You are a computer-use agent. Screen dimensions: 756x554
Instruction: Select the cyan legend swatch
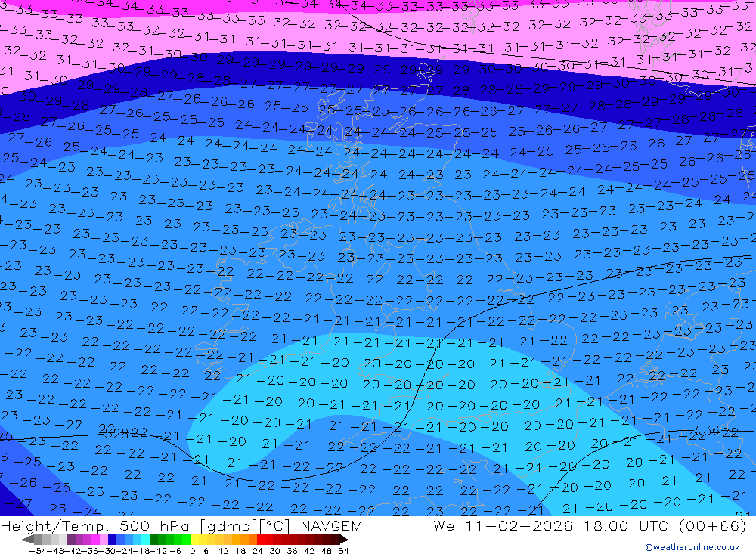(x=145, y=539)
